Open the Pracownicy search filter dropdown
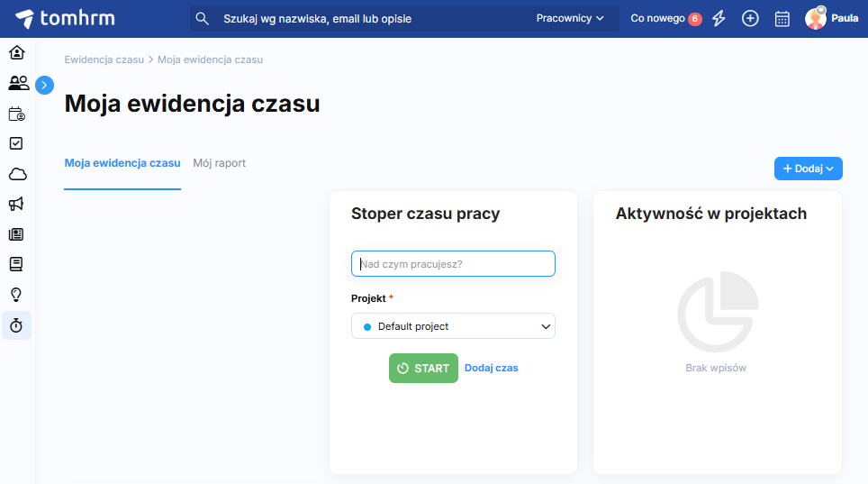 pos(570,18)
